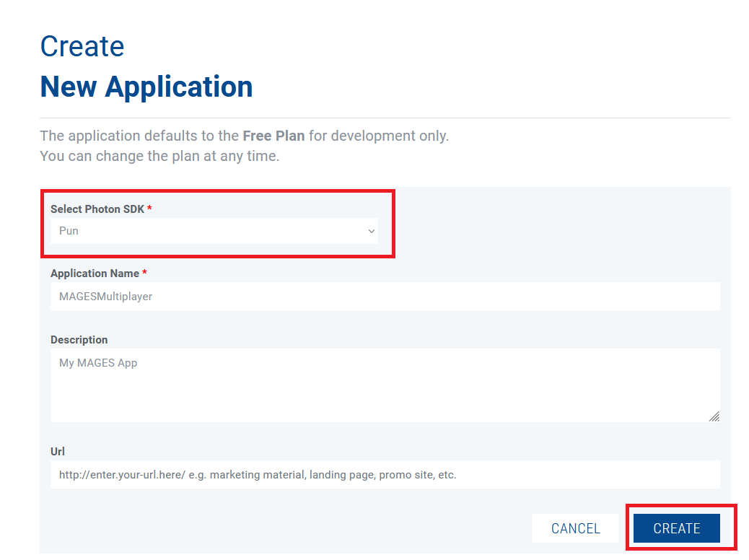The image size is (749, 560).
Task: Click the Description field label
Action: tap(79, 340)
